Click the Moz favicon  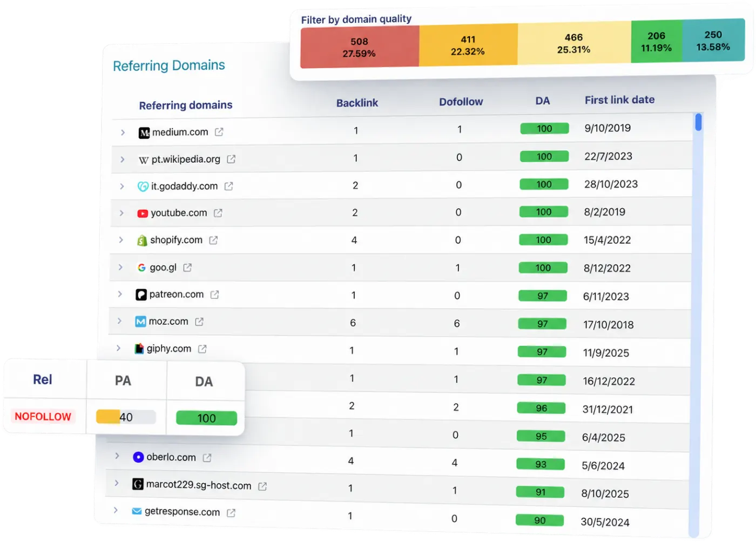[140, 322]
